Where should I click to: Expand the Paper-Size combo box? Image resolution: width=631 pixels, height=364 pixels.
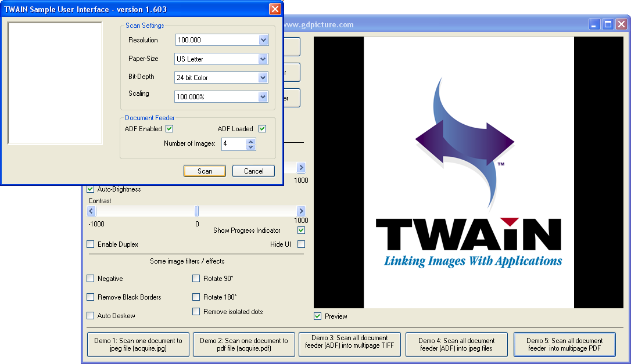pyautogui.click(x=263, y=59)
